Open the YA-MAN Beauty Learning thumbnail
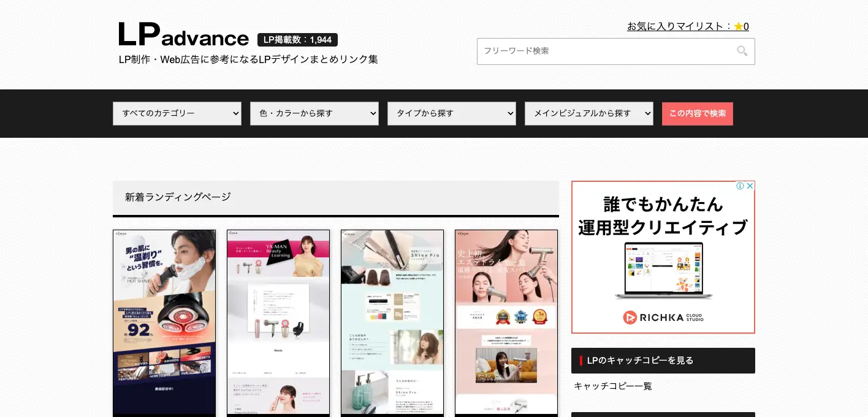This screenshot has height=417, width=868. pyautogui.click(x=278, y=322)
